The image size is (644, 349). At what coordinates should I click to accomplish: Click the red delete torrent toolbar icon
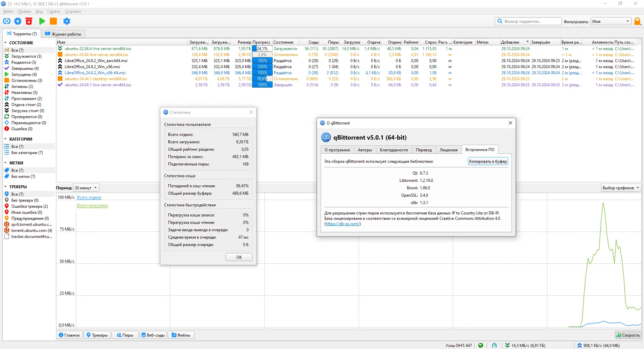29,21
